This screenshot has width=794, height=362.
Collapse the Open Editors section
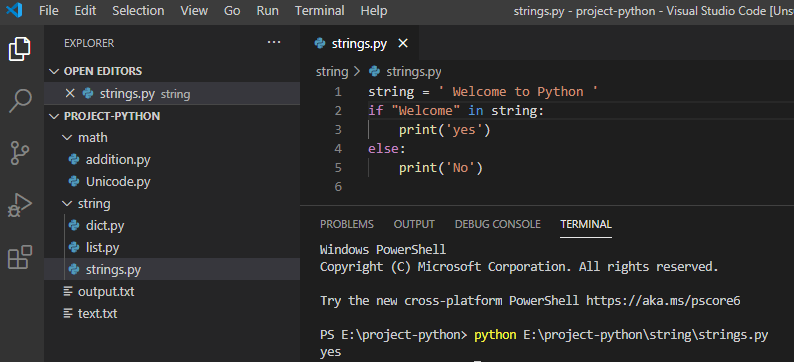(x=54, y=71)
